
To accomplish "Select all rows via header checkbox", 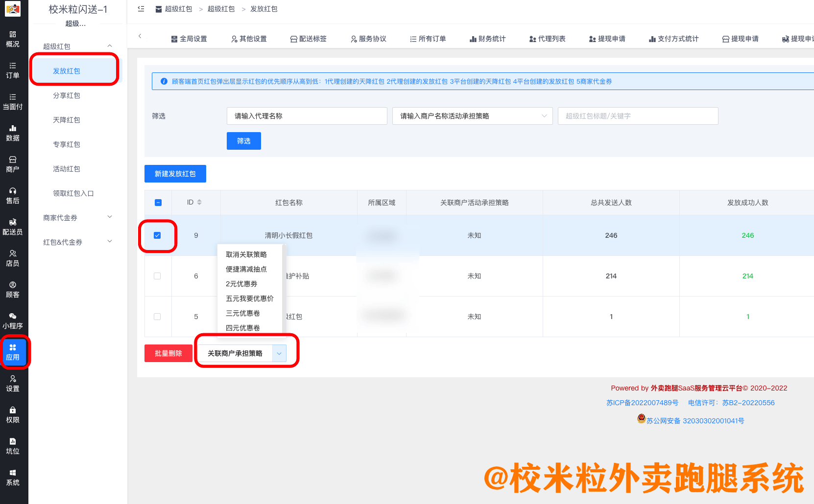I will pos(157,202).
